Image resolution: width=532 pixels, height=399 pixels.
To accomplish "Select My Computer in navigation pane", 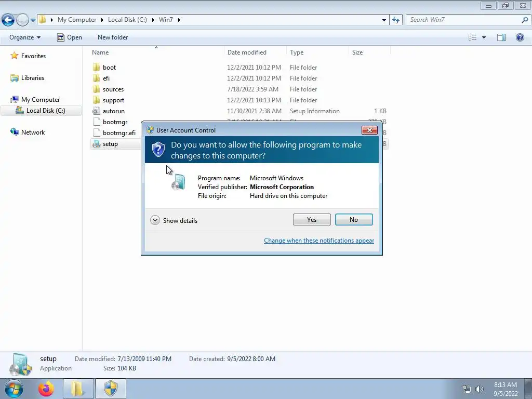I will (41, 99).
